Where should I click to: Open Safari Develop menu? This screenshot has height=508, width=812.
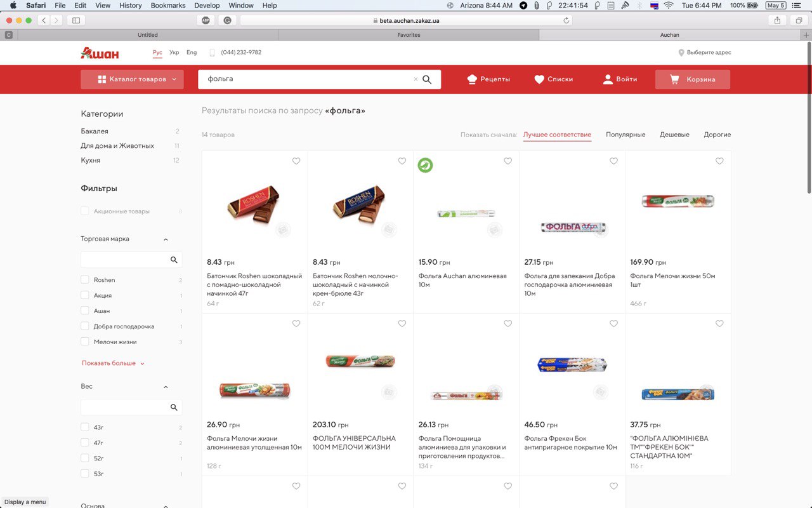(207, 5)
